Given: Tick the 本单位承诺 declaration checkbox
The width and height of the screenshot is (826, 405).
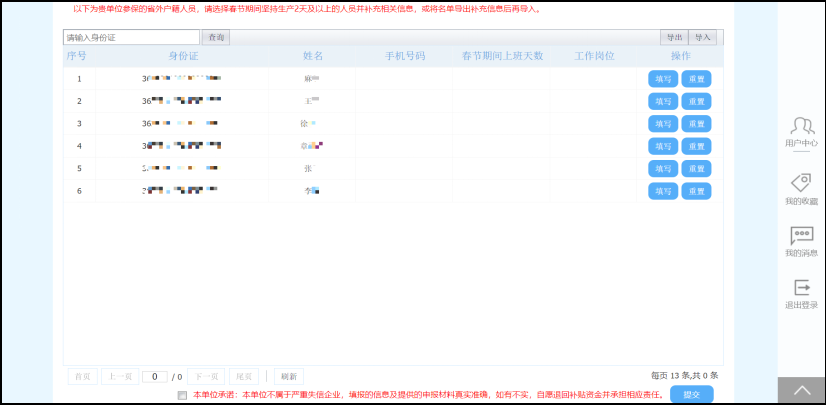Looking at the screenshot, I should 181,395.
